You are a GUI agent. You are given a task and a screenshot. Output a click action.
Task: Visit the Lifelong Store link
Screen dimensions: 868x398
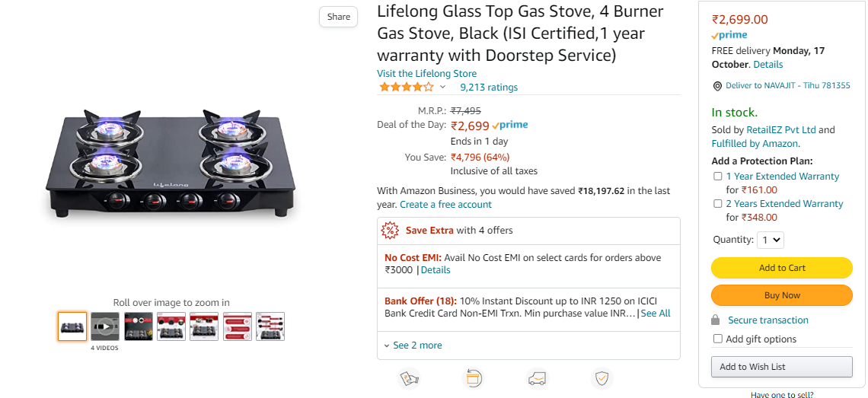coord(426,74)
